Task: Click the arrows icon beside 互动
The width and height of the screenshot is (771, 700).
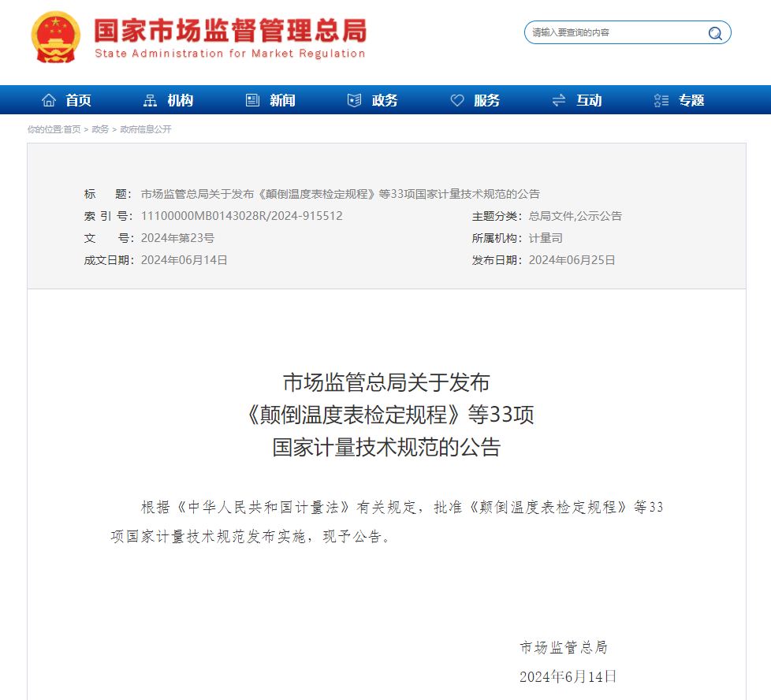Action: pos(559,100)
